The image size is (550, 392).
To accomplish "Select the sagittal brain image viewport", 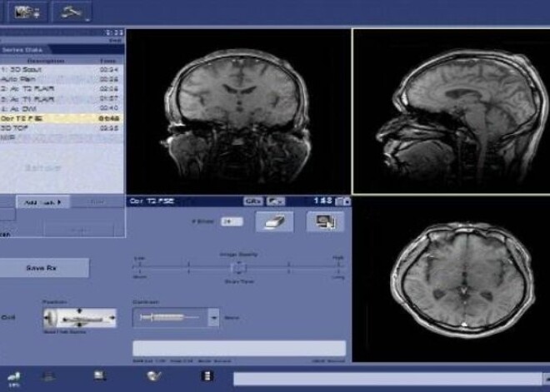I will tap(450, 111).
